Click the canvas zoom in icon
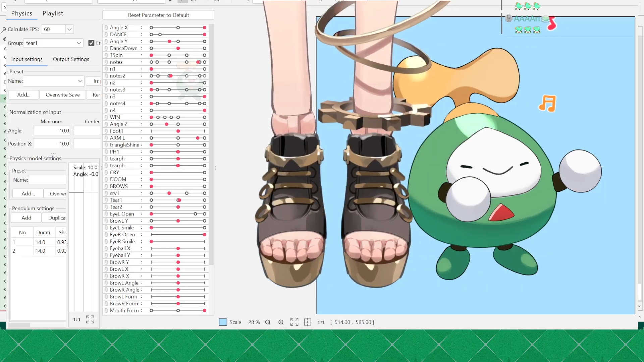Image resolution: width=644 pixels, height=362 pixels. pos(281,322)
